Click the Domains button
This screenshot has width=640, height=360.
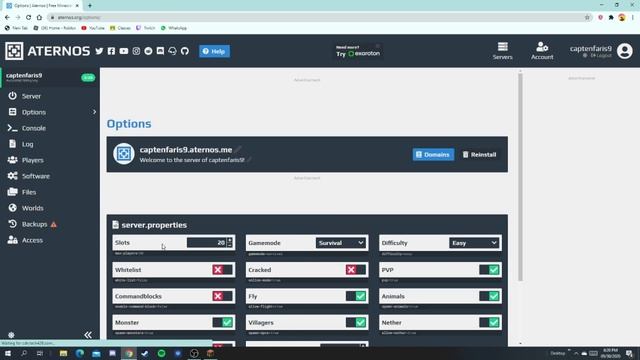point(433,154)
